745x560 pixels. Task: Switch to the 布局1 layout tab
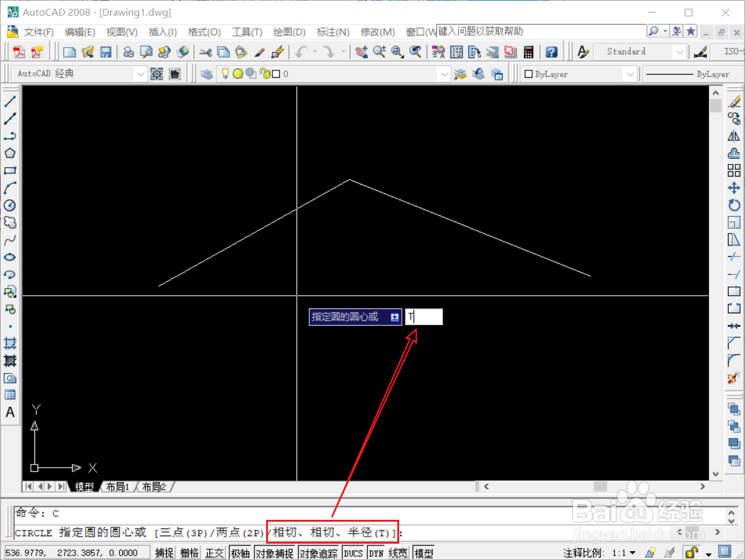tap(117, 487)
